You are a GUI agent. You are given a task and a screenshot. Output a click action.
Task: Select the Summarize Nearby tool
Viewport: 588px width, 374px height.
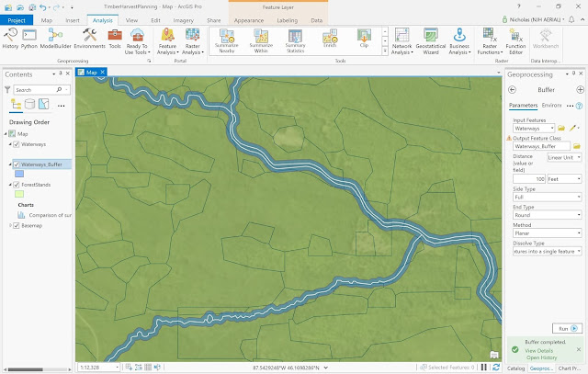pos(227,40)
